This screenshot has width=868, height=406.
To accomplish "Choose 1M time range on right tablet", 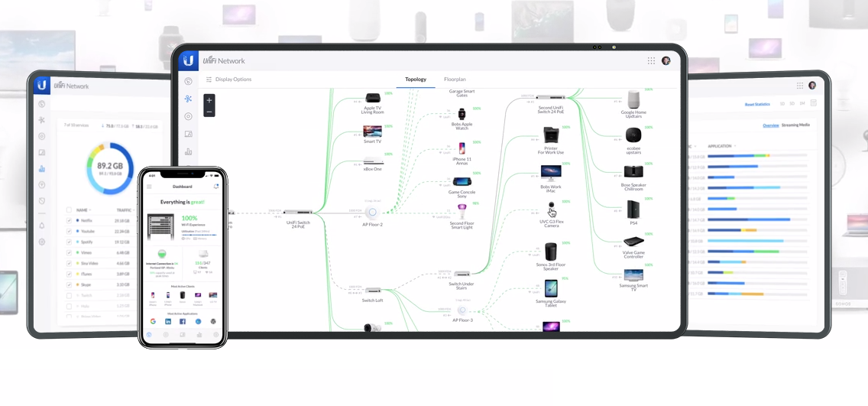I will click(x=801, y=103).
